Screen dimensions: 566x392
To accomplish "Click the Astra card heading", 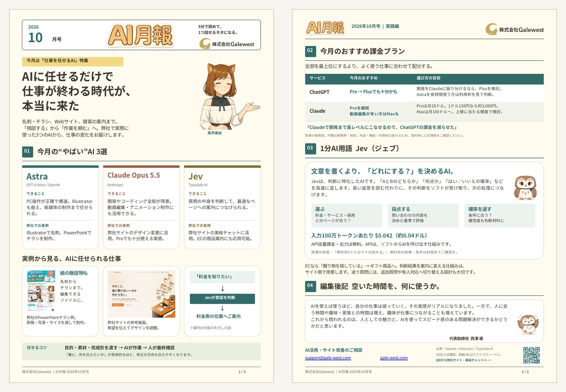I will point(37,177).
